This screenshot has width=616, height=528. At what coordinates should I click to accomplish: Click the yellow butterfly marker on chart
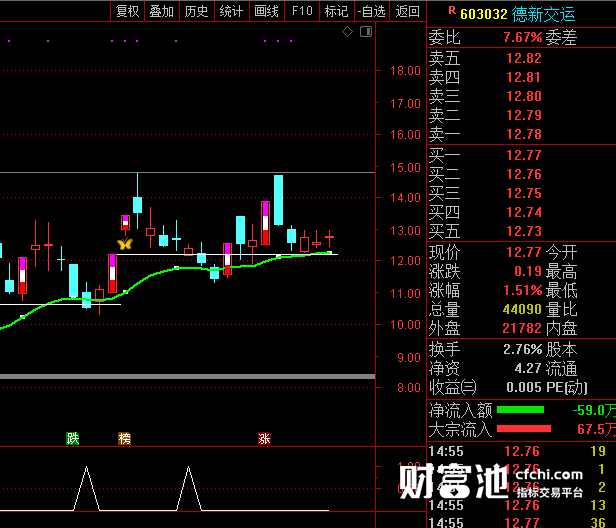click(125, 244)
